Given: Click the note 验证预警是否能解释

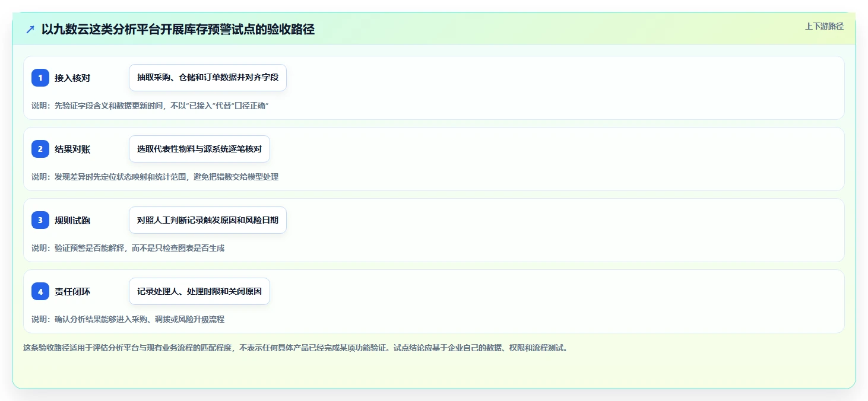Looking at the screenshot, I should [x=128, y=248].
